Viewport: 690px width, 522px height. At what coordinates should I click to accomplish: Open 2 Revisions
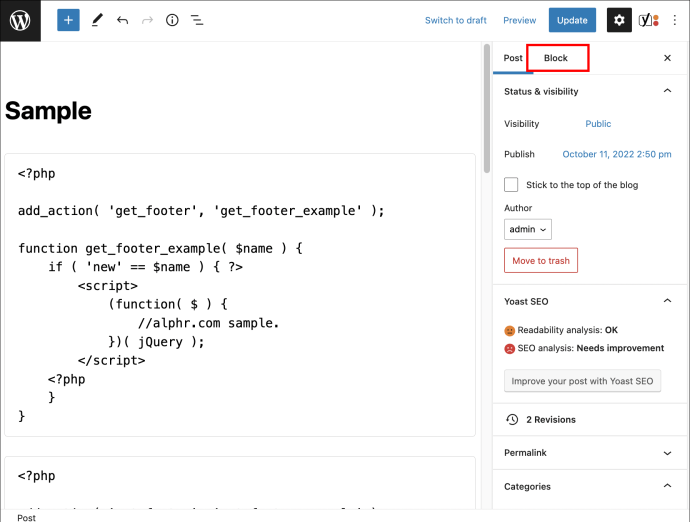pos(551,419)
